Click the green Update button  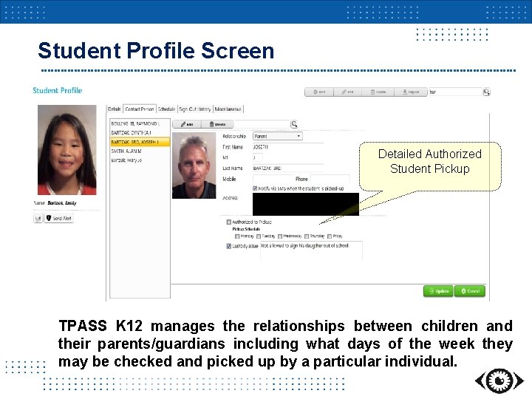pos(438,291)
